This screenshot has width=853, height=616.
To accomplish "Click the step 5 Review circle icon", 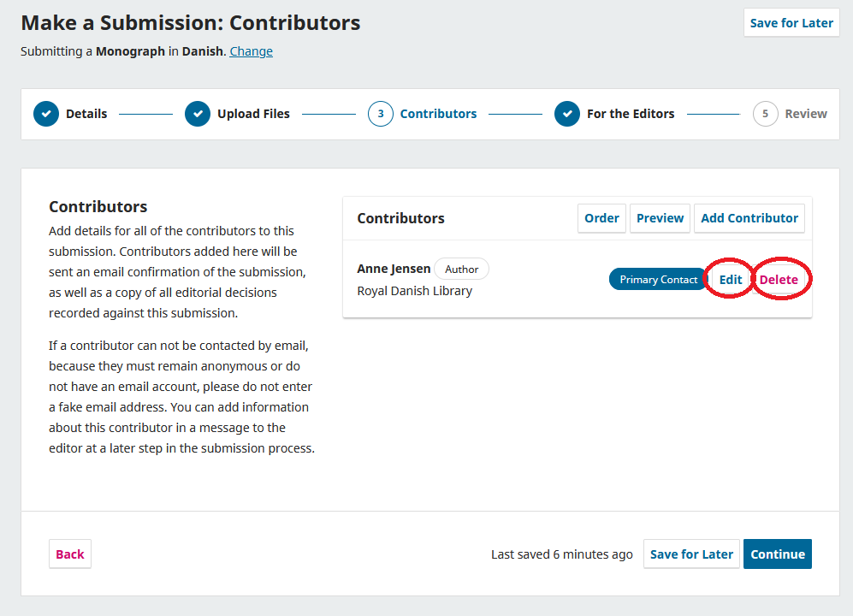I will pyautogui.click(x=766, y=114).
